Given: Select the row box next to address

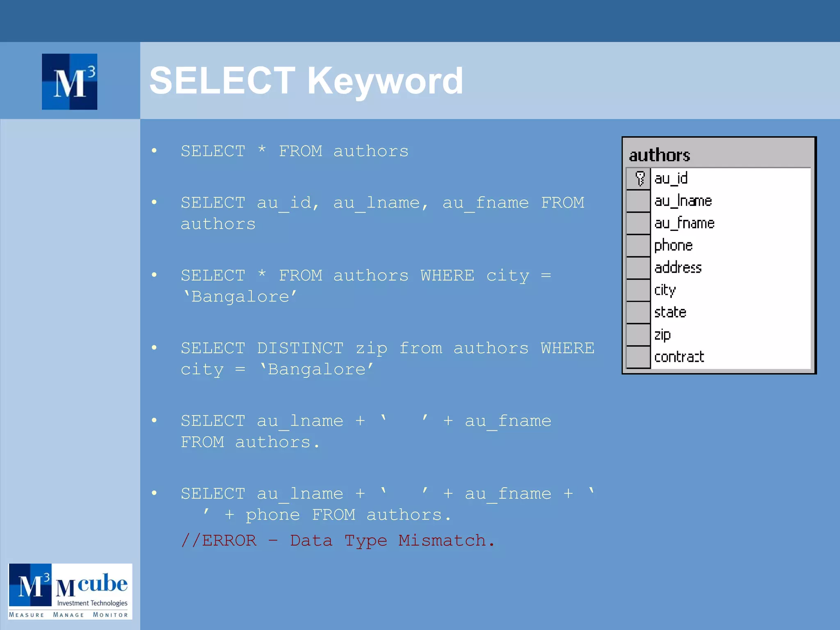Looking at the screenshot, I should [638, 268].
